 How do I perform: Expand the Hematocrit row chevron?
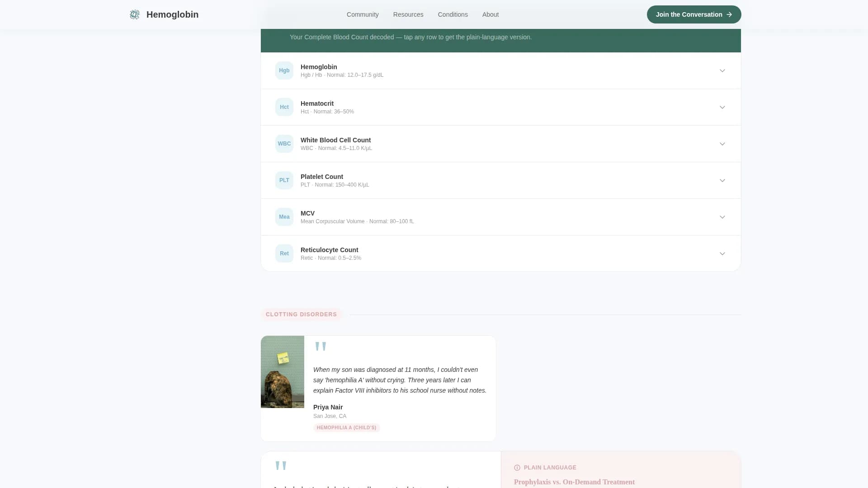[722, 107]
